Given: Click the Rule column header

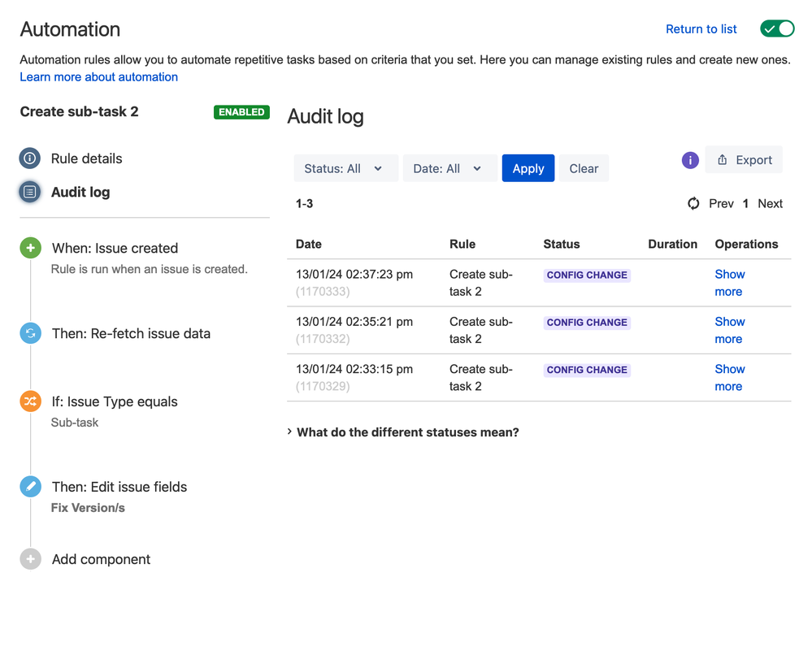Looking at the screenshot, I should 462,244.
